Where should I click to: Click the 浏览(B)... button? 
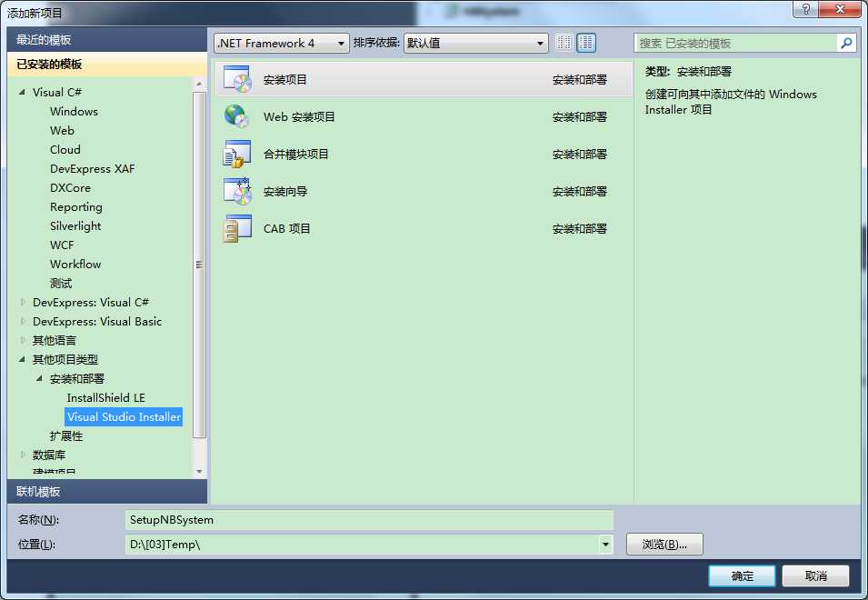664,545
